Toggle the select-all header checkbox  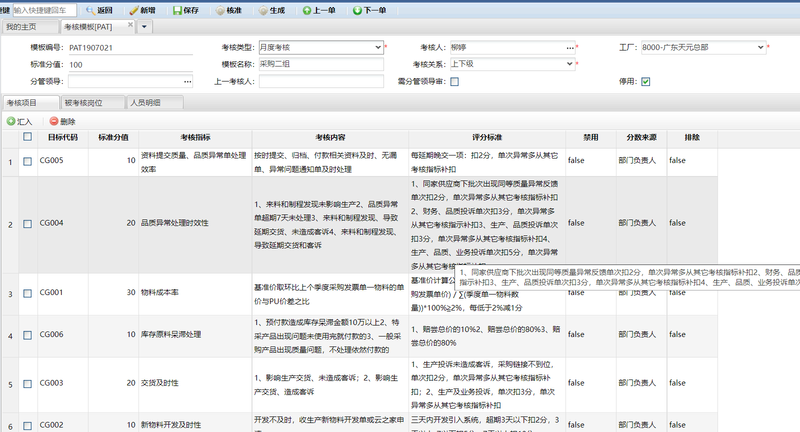tap(28, 137)
